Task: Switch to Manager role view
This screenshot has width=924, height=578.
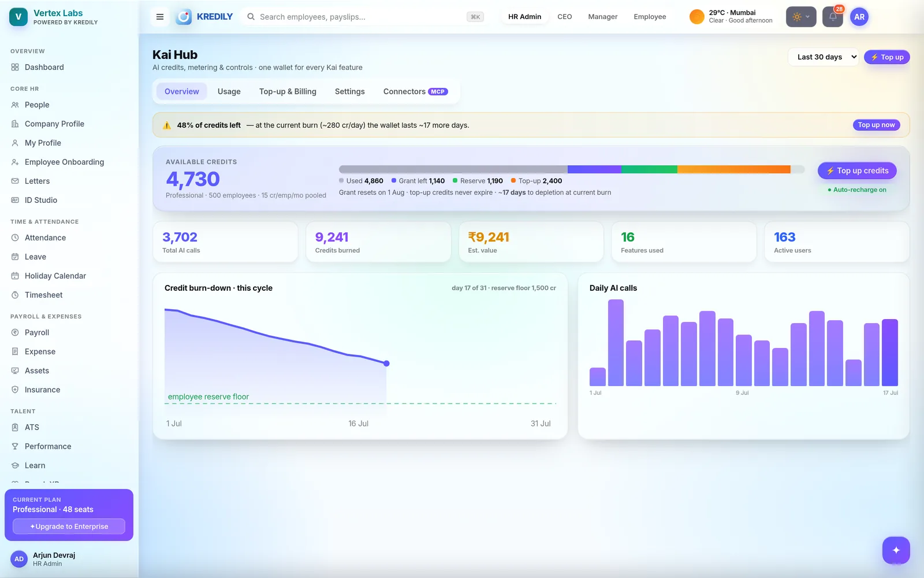Action: click(x=603, y=17)
